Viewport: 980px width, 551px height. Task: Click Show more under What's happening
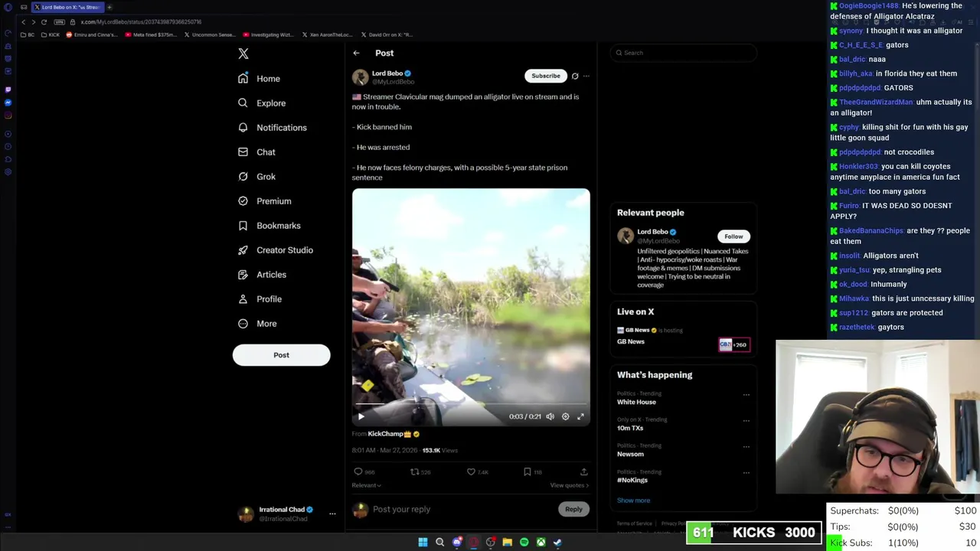tap(633, 500)
